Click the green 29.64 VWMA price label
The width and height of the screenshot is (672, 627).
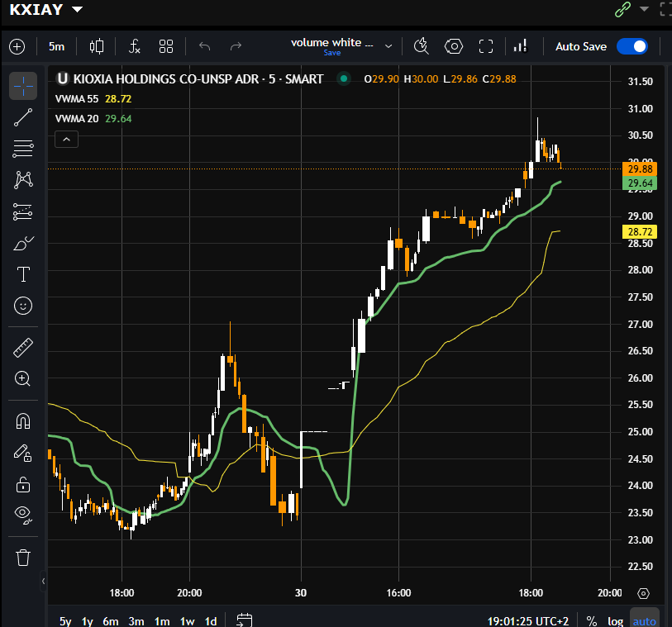pos(640,183)
